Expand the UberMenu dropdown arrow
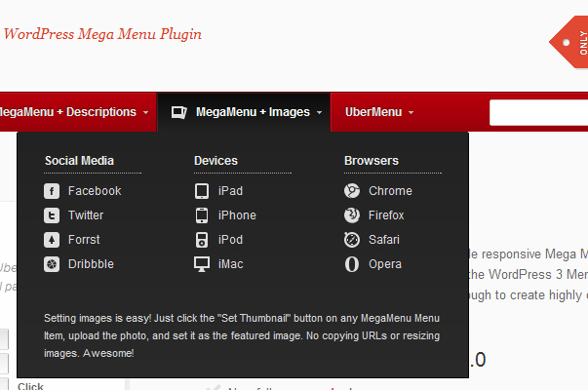 point(411,112)
